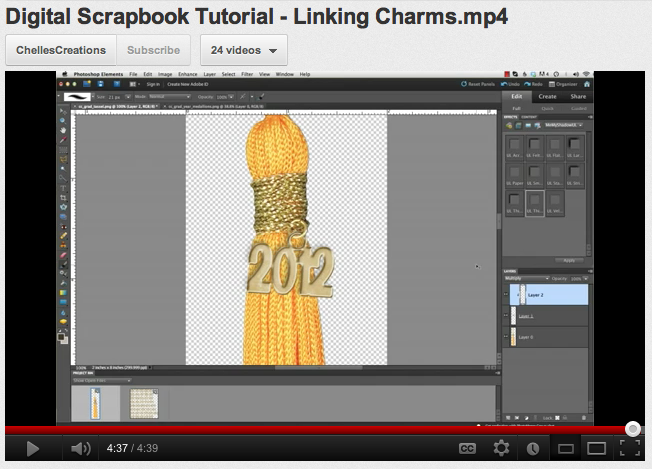
Task: Switch to the Share tab
Action: point(578,96)
